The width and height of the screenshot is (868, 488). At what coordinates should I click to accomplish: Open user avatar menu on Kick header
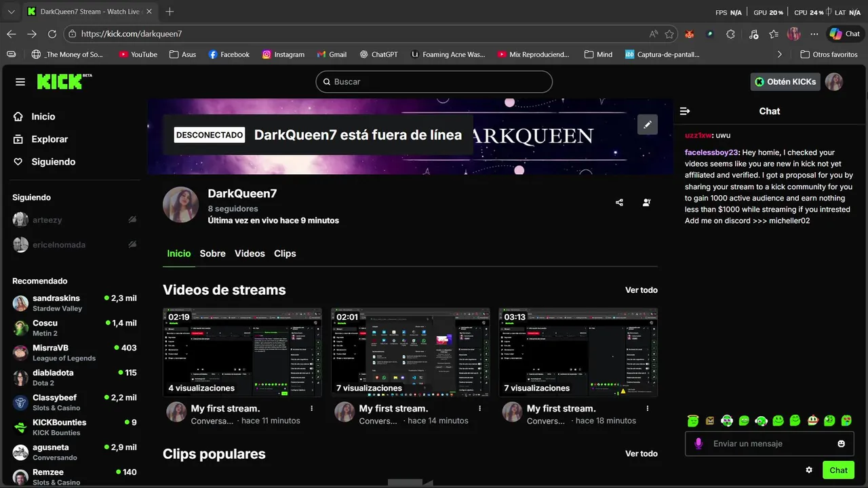coord(834,82)
